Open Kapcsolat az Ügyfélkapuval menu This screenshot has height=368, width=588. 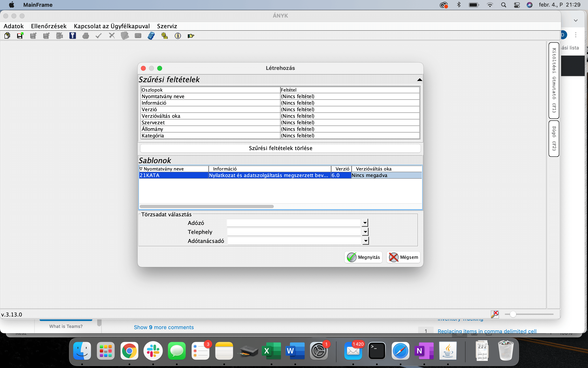click(x=112, y=26)
